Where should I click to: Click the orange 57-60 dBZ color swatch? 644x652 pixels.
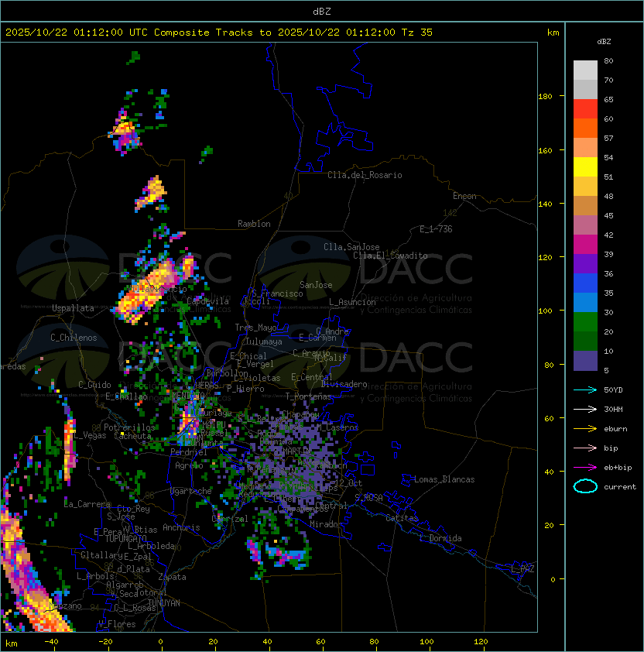[585, 129]
